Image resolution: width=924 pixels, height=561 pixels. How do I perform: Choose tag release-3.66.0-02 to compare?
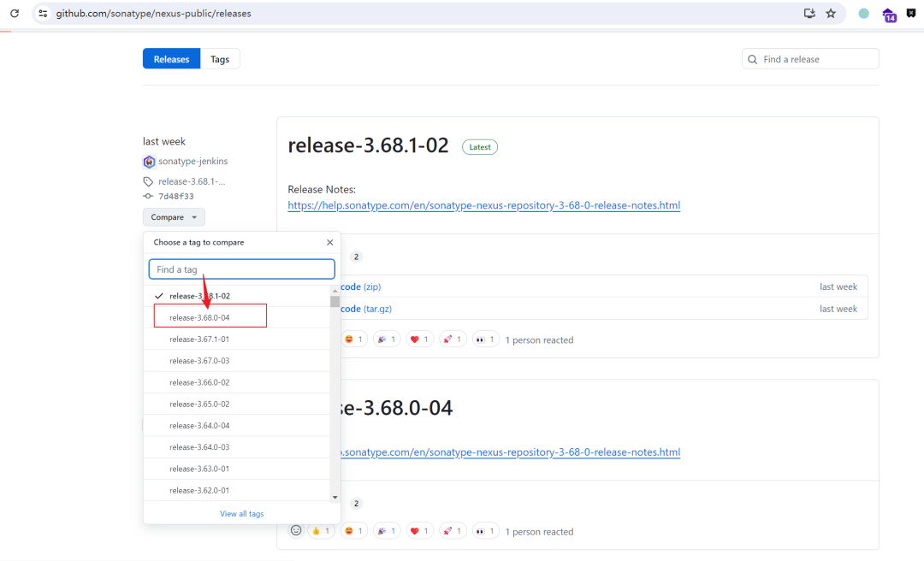point(236,382)
